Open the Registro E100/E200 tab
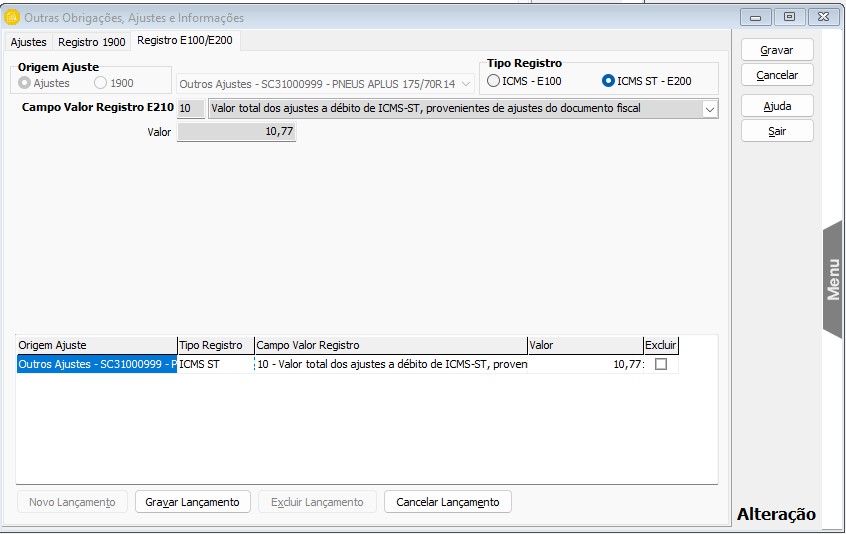The width and height of the screenshot is (846, 534). click(x=185, y=41)
